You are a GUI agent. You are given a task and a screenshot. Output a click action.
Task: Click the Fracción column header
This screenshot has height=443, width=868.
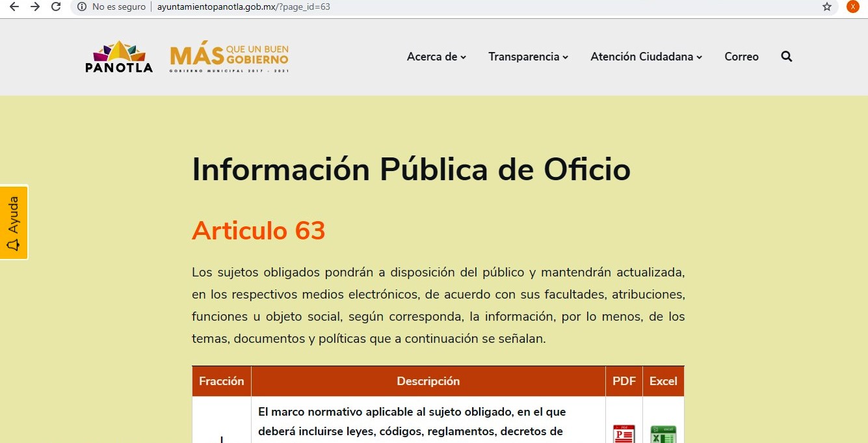pos(221,381)
